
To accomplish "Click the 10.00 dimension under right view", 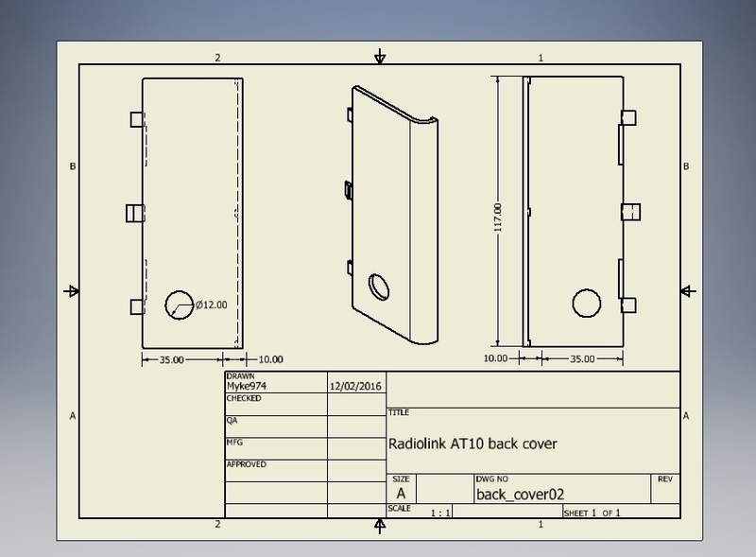I will point(494,359).
